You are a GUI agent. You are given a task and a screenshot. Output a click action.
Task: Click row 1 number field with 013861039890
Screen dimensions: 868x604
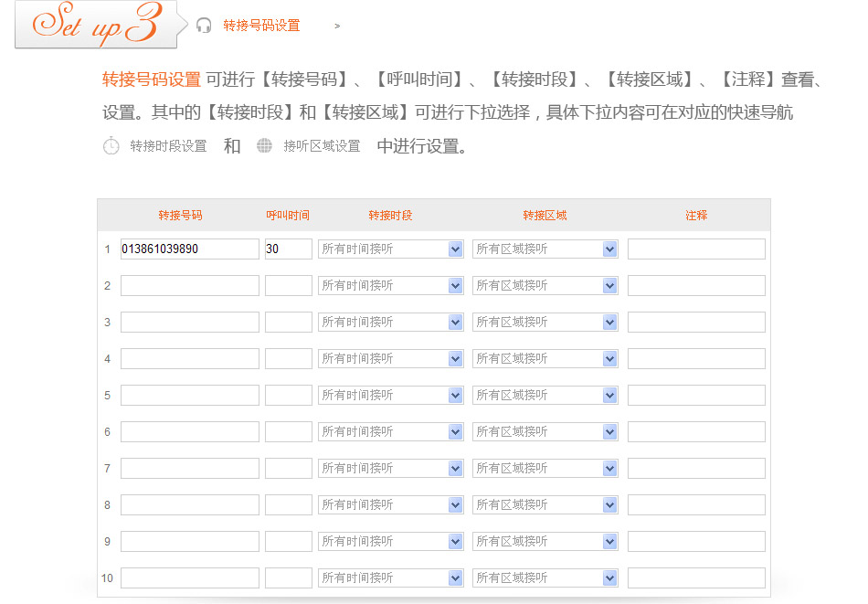[x=189, y=249]
